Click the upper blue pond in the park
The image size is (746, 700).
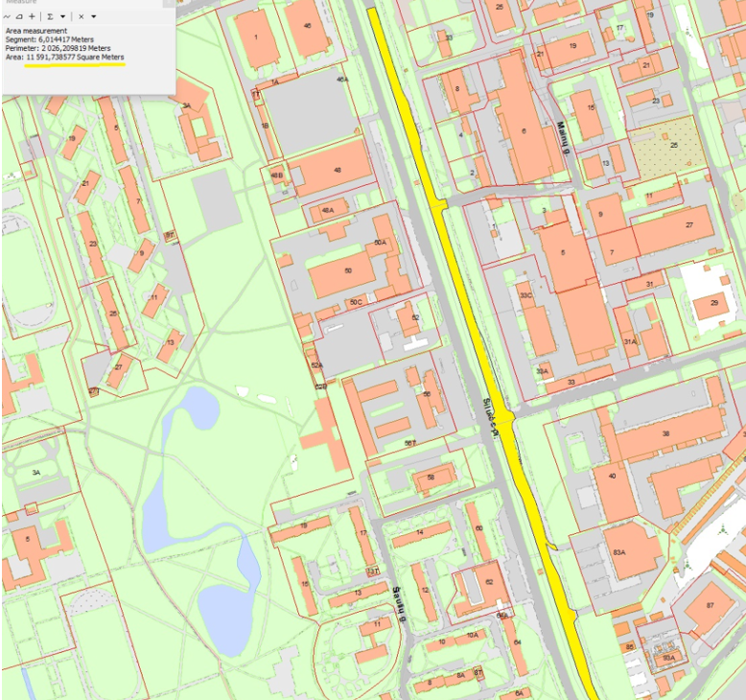point(198,408)
